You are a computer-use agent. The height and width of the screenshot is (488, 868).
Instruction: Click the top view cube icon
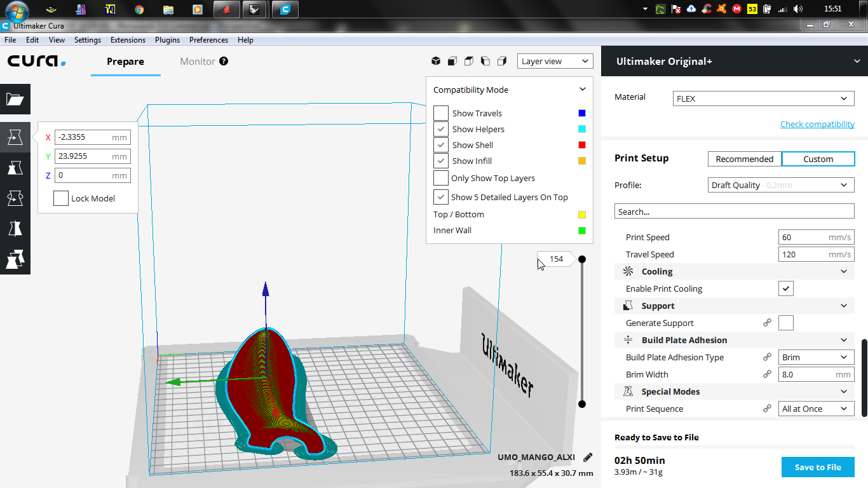pyautogui.click(x=469, y=61)
